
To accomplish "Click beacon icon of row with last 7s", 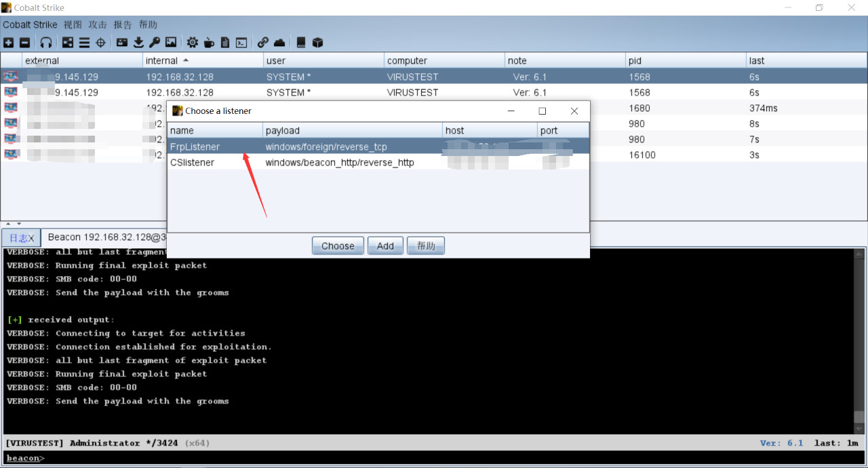I will [11, 139].
